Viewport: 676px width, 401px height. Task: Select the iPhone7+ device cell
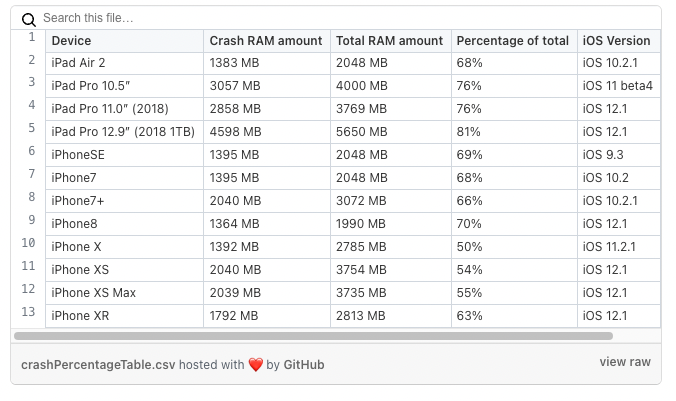124,201
